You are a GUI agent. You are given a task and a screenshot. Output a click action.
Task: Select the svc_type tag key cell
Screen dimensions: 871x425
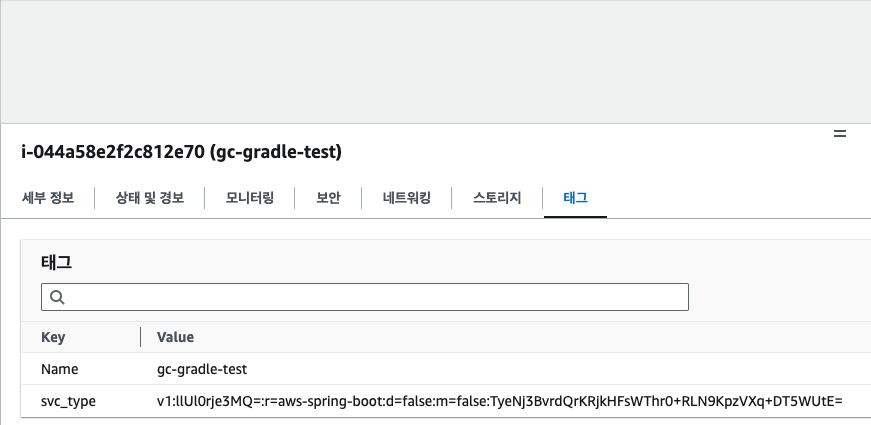(x=68, y=401)
